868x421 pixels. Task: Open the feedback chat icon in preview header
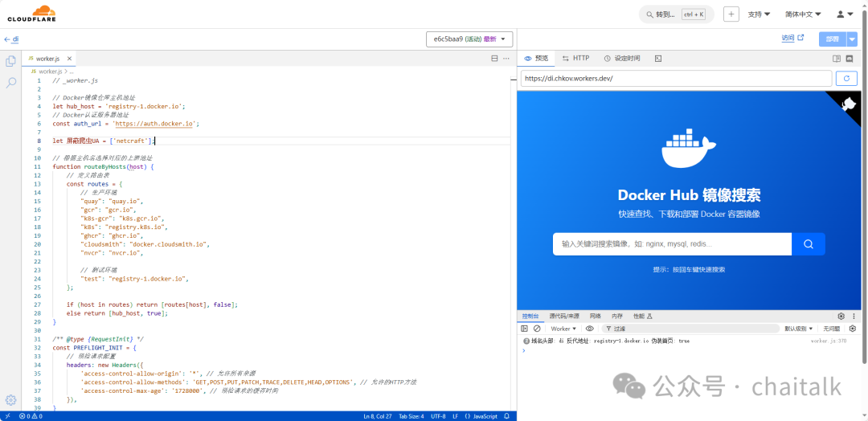click(850, 58)
